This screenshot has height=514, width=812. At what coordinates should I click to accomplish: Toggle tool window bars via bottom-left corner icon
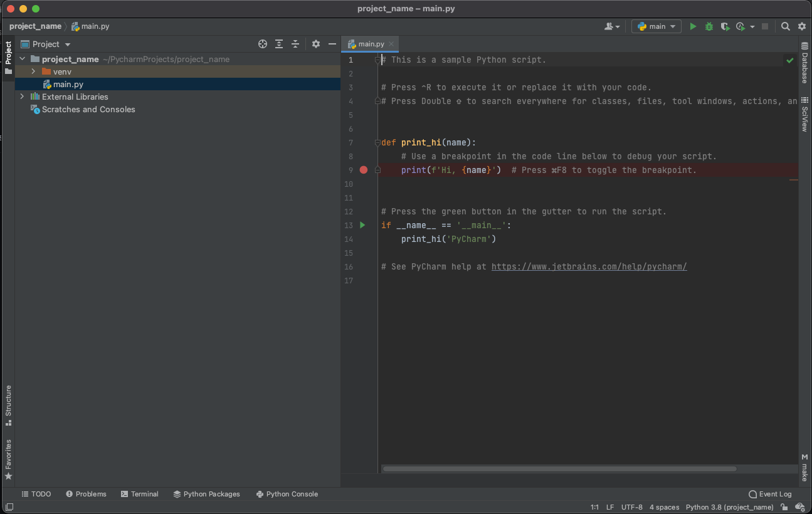9,507
